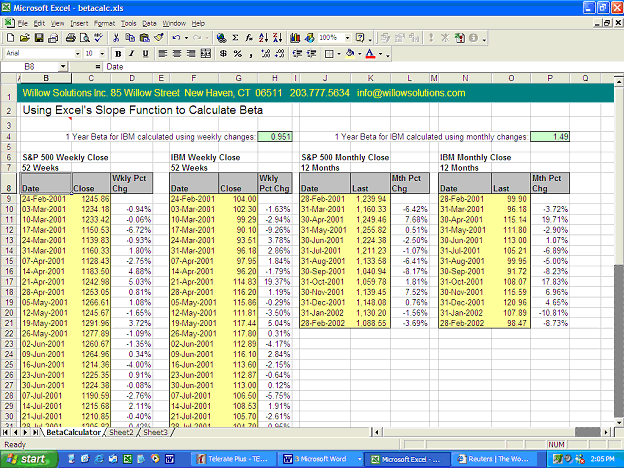Apply yellow fill color bucket
624x468 pixels.
click(351, 54)
